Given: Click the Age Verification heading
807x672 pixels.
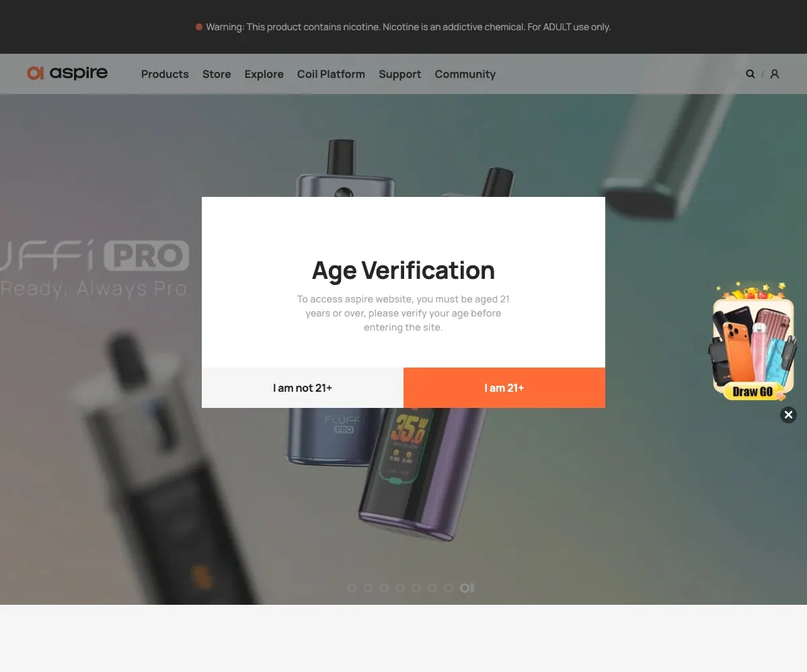Looking at the screenshot, I should click(x=403, y=270).
